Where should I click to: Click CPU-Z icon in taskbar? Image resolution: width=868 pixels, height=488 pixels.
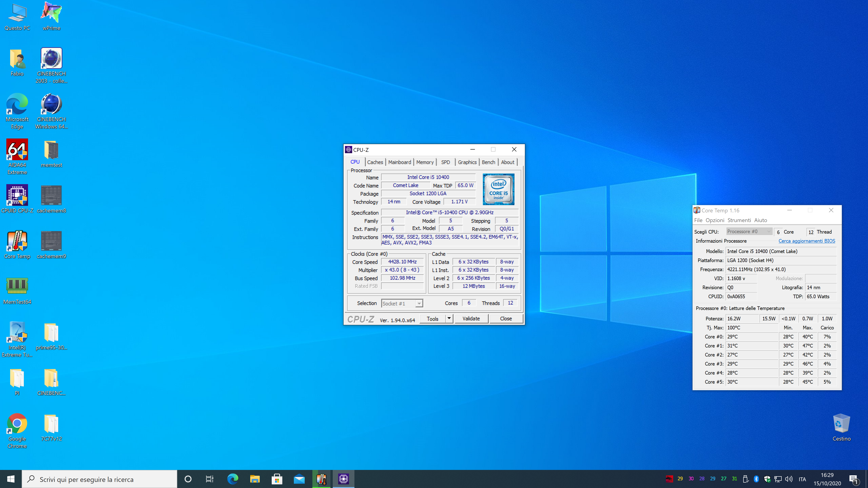[343, 479]
